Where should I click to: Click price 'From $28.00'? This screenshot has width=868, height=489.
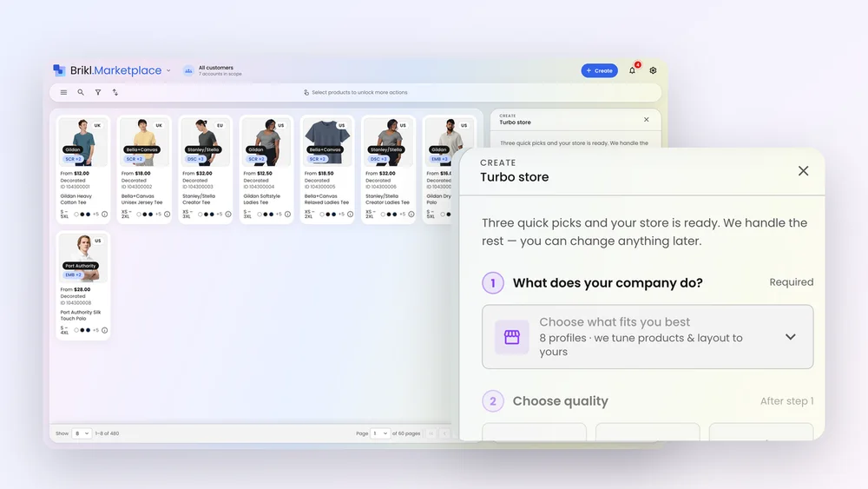pos(76,289)
